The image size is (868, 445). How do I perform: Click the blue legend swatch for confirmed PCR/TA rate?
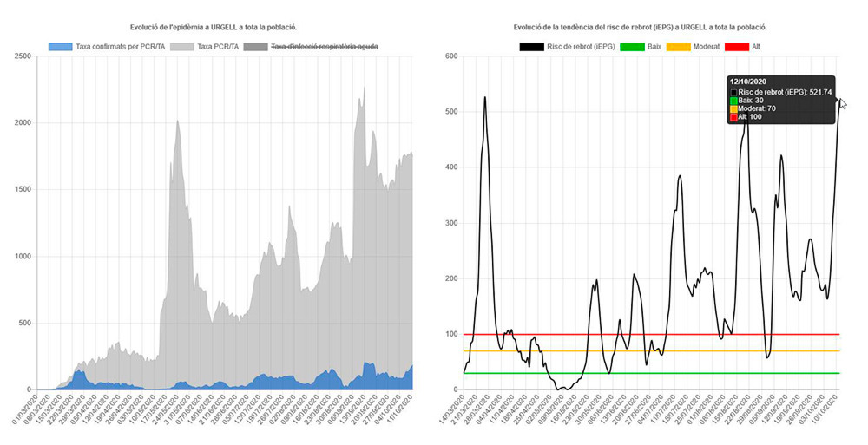coord(60,46)
